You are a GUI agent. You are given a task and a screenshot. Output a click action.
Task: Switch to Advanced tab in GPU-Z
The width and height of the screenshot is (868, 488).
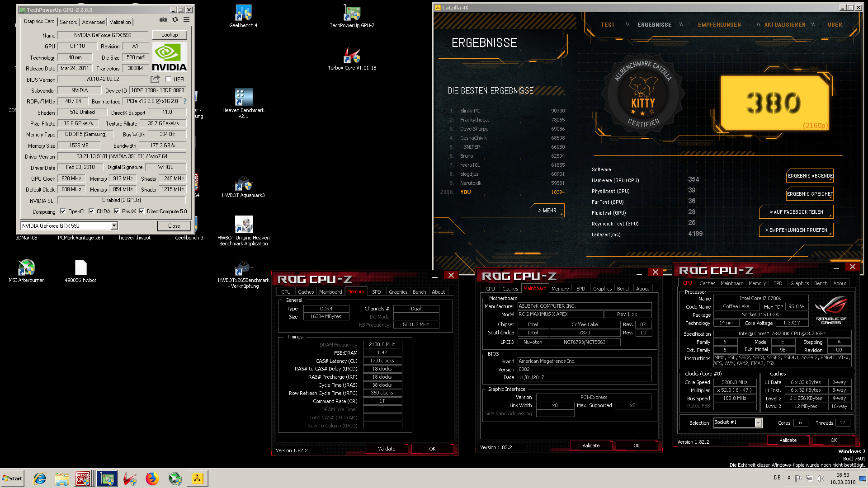click(93, 22)
